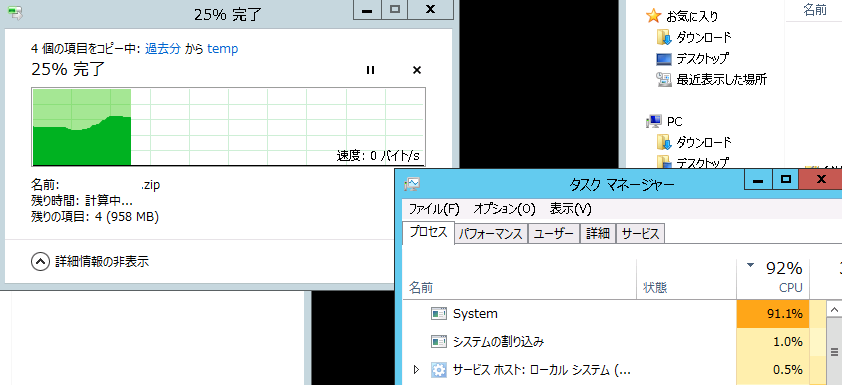This screenshot has height=385, width=842.
Task: Click the 最近表示した場所 icon
Action: coord(664,80)
